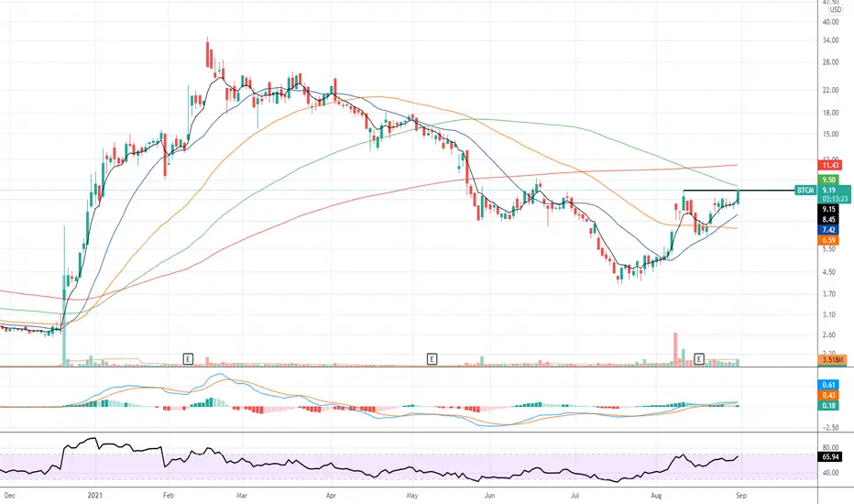854x504 pixels.
Task: Click the Aug label on time axis
Action: (656, 495)
